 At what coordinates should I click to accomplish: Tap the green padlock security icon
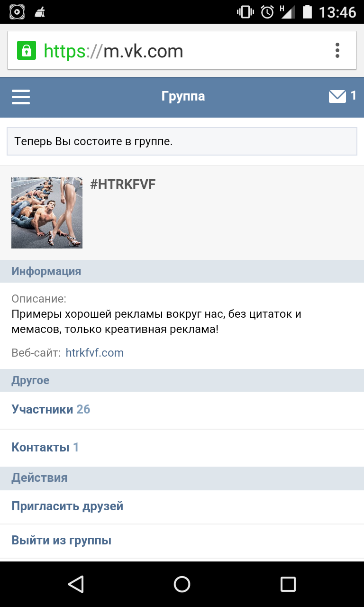(27, 50)
